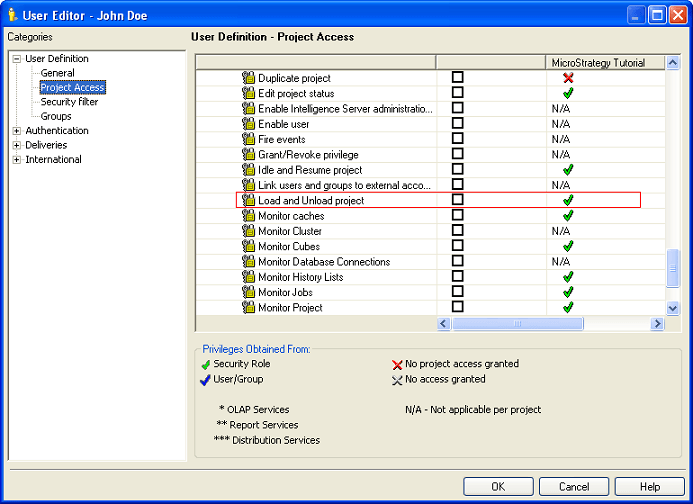The width and height of the screenshot is (693, 504).
Task: Click the red X status for Duplicate project
Action: 568,78
